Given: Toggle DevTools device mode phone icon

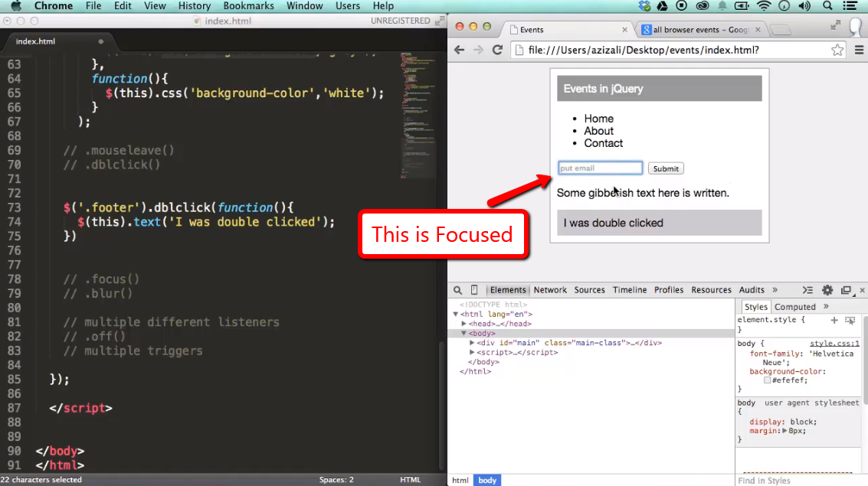Looking at the screenshot, I should click(x=474, y=290).
